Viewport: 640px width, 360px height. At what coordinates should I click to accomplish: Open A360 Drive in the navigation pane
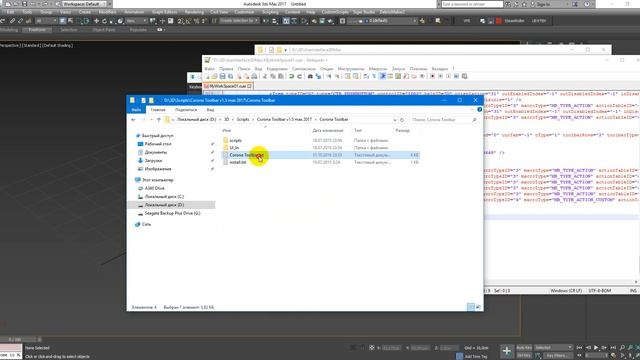click(x=154, y=188)
